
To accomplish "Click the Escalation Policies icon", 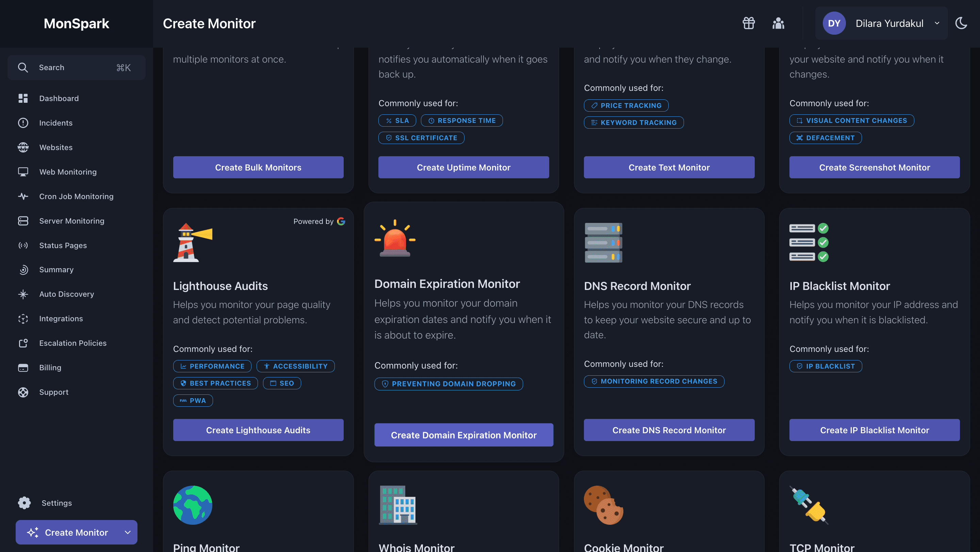I will click(23, 343).
